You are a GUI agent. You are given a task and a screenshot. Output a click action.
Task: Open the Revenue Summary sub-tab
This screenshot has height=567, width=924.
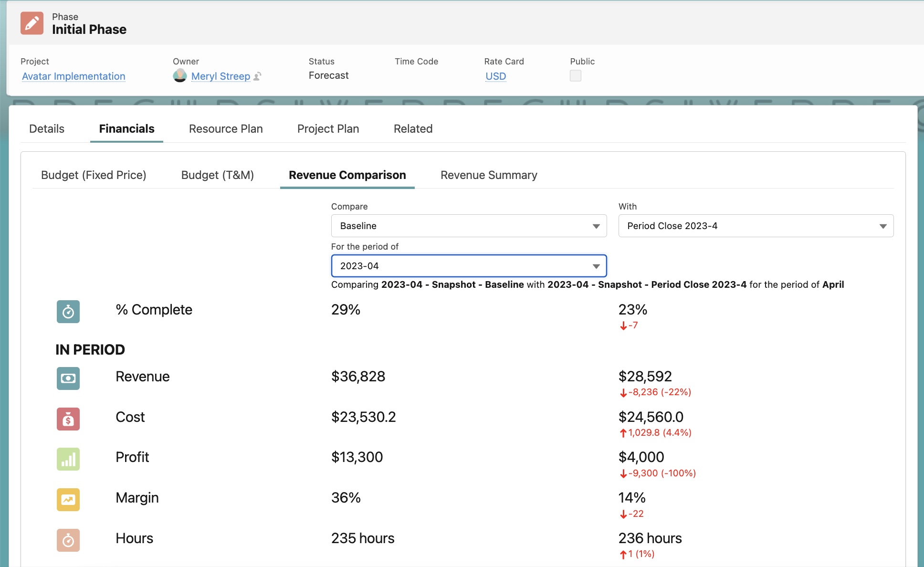point(489,175)
